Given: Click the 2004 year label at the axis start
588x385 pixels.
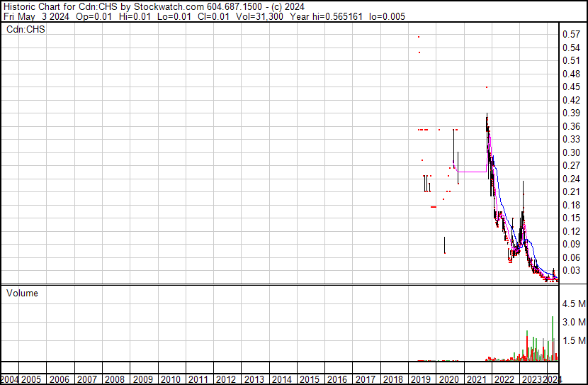Looking at the screenshot, I should click(x=10, y=379).
